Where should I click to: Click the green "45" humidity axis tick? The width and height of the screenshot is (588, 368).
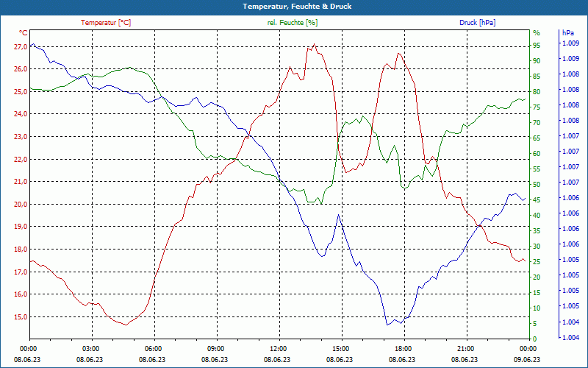(x=537, y=200)
